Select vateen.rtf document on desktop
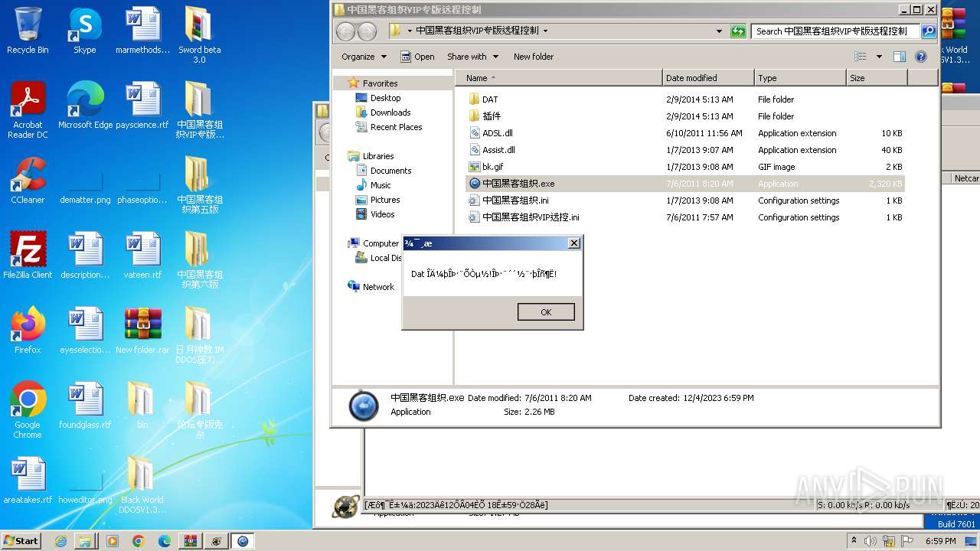This screenshot has height=551, width=980. [142, 256]
